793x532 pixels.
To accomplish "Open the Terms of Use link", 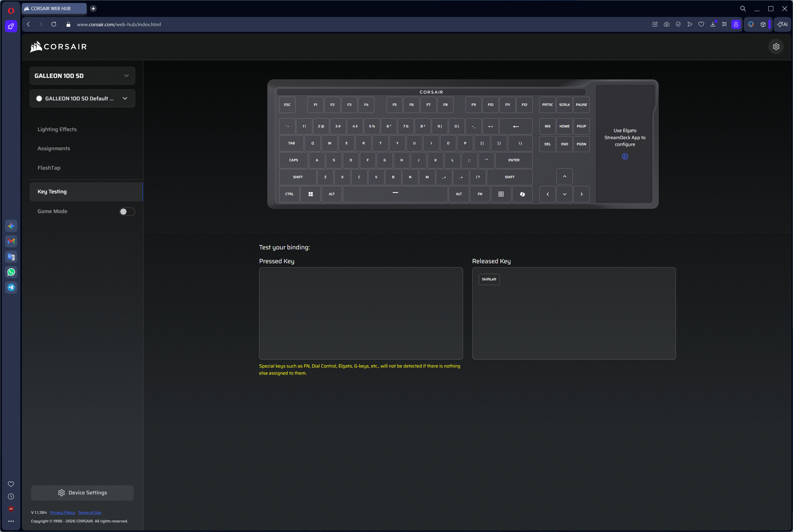I will pyautogui.click(x=89, y=512).
